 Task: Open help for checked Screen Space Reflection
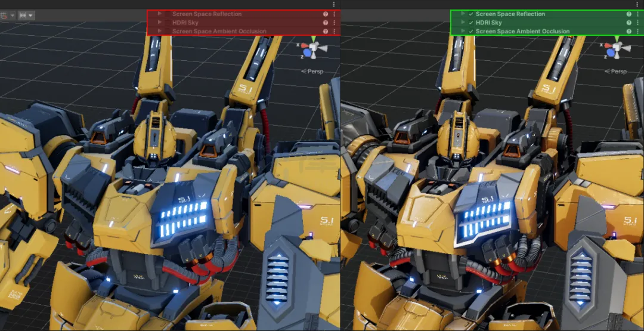(x=629, y=14)
